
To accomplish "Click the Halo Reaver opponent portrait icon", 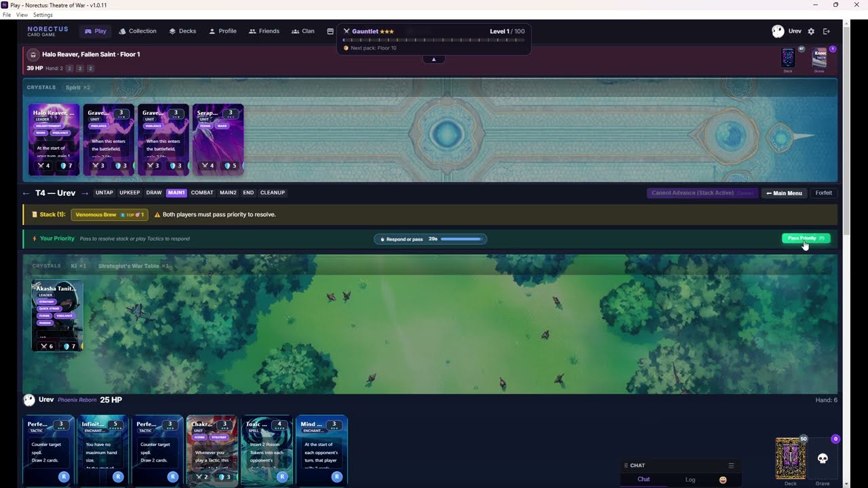I will tap(33, 54).
